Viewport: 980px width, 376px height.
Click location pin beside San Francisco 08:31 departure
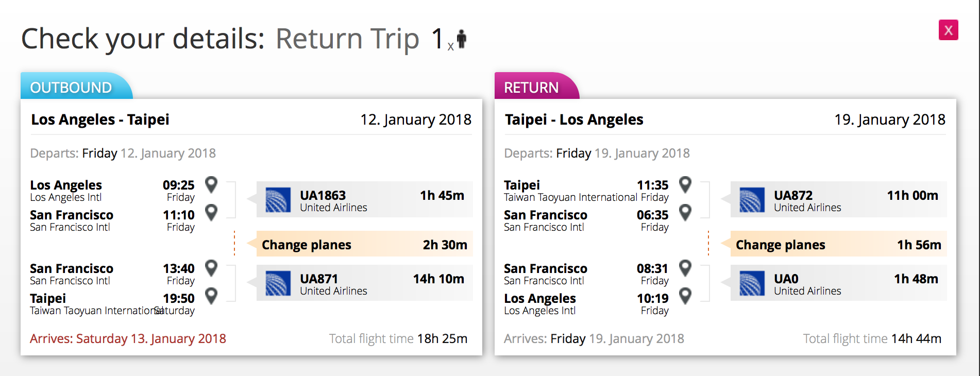click(685, 268)
